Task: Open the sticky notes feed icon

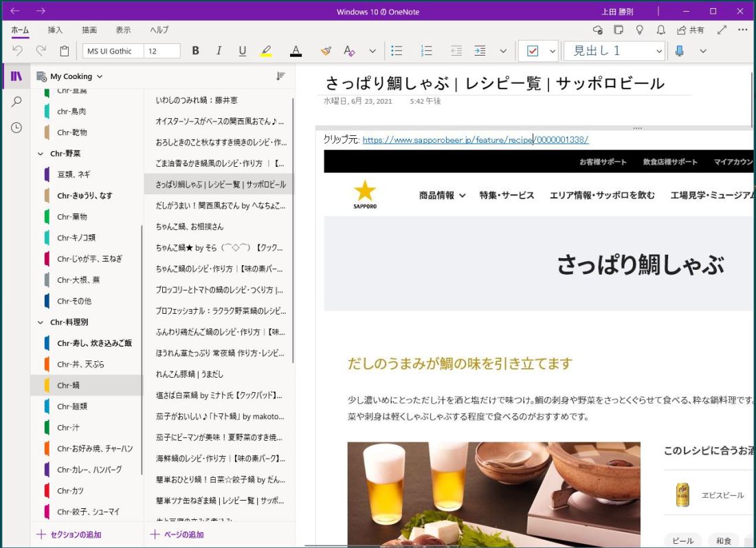Action: tap(619, 30)
